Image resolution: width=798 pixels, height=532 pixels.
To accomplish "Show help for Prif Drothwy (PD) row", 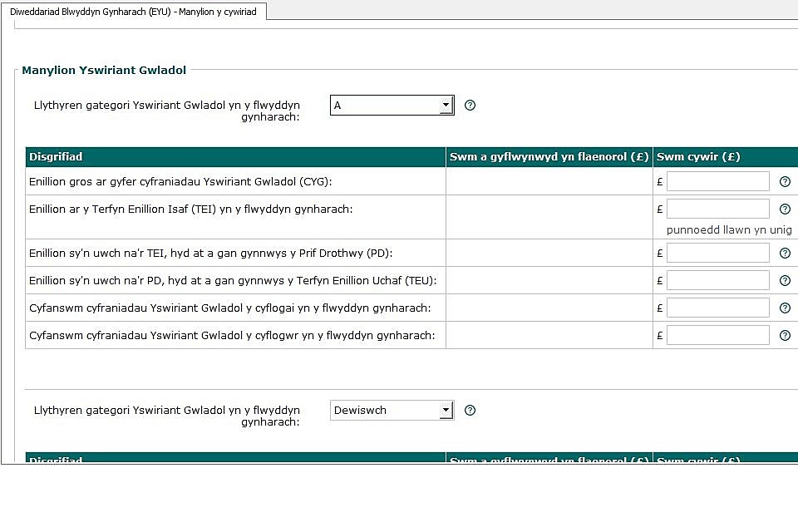I will tap(785, 254).
